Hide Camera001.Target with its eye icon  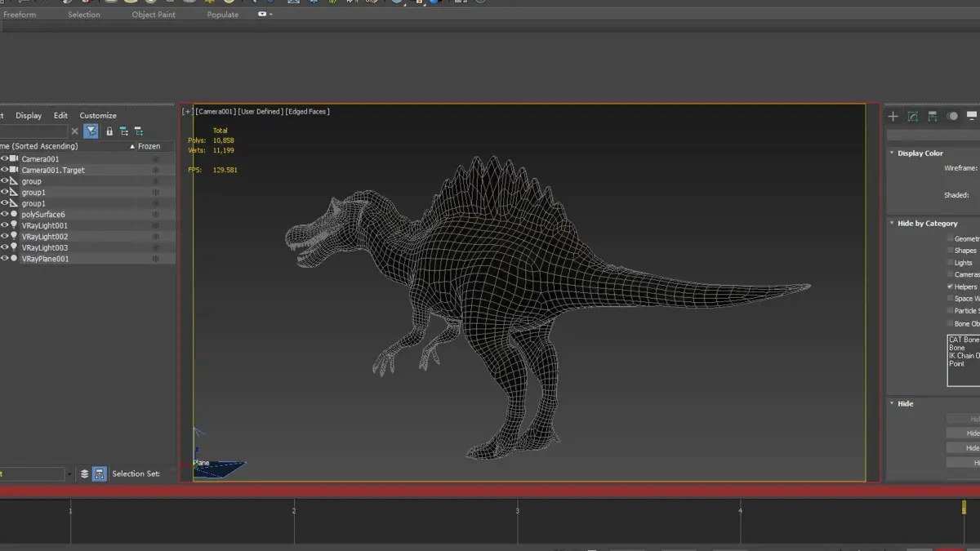[x=4, y=170]
